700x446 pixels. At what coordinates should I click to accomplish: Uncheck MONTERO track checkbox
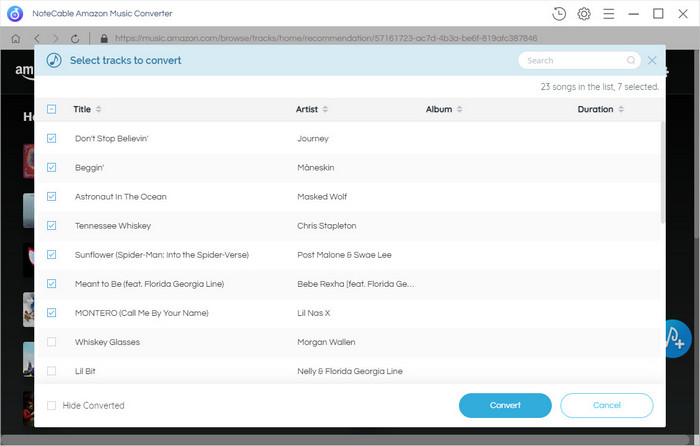click(51, 313)
